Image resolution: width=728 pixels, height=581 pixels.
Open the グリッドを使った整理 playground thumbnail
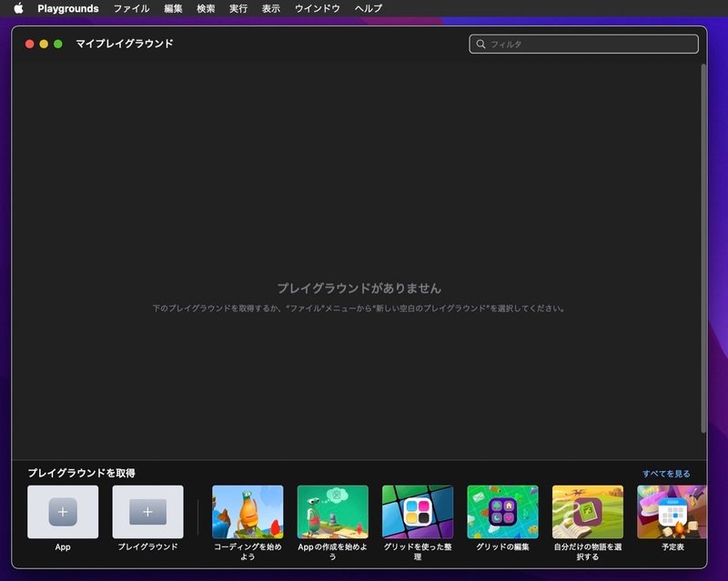418,512
